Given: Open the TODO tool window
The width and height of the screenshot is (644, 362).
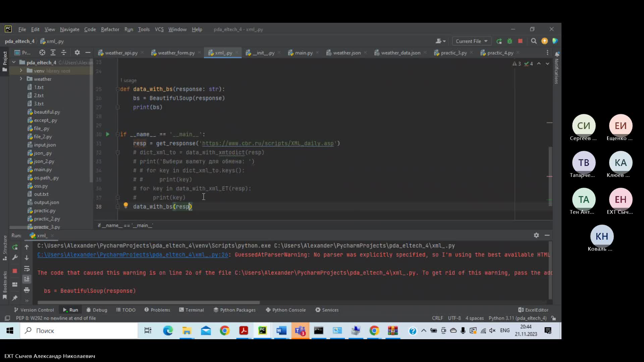Looking at the screenshot, I should click(126, 310).
